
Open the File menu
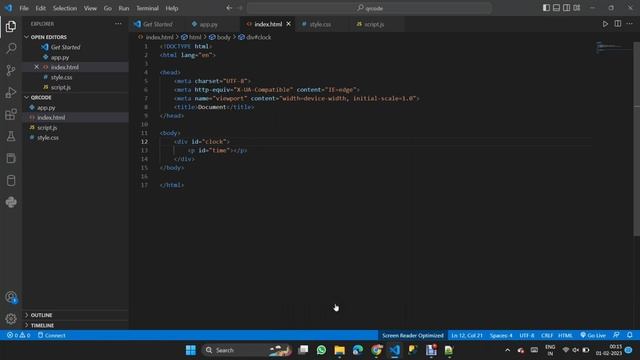[24, 8]
